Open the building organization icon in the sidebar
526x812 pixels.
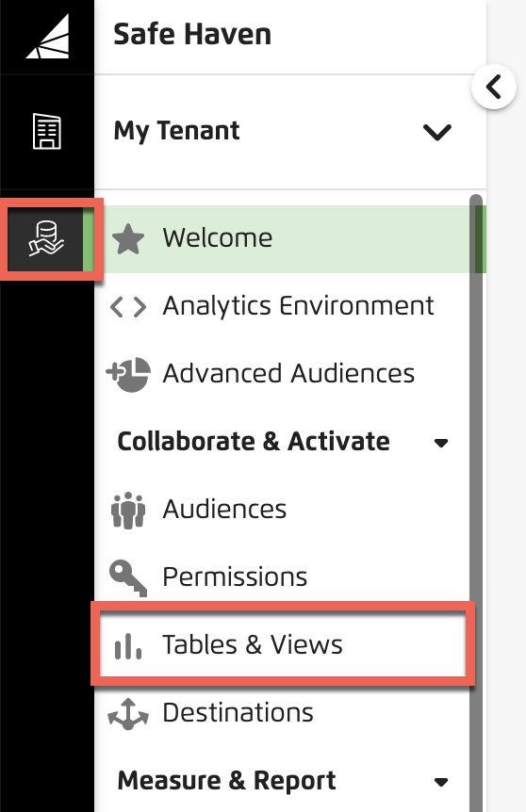(x=47, y=131)
